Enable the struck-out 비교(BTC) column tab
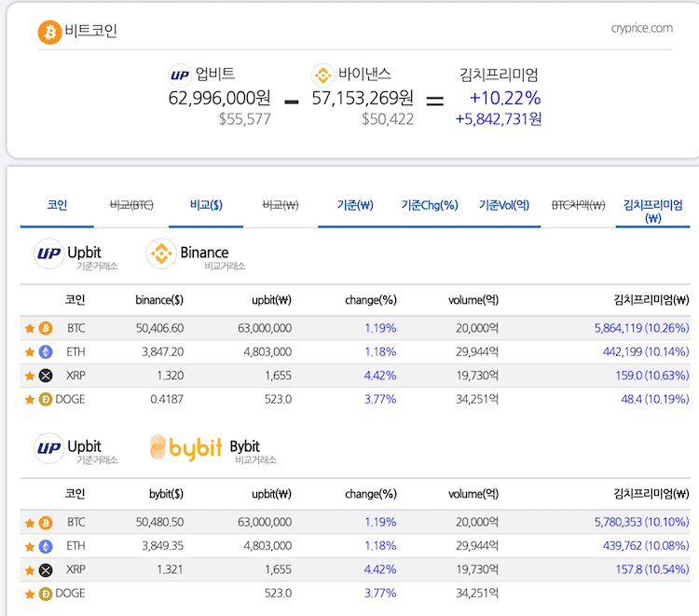 pos(131,205)
